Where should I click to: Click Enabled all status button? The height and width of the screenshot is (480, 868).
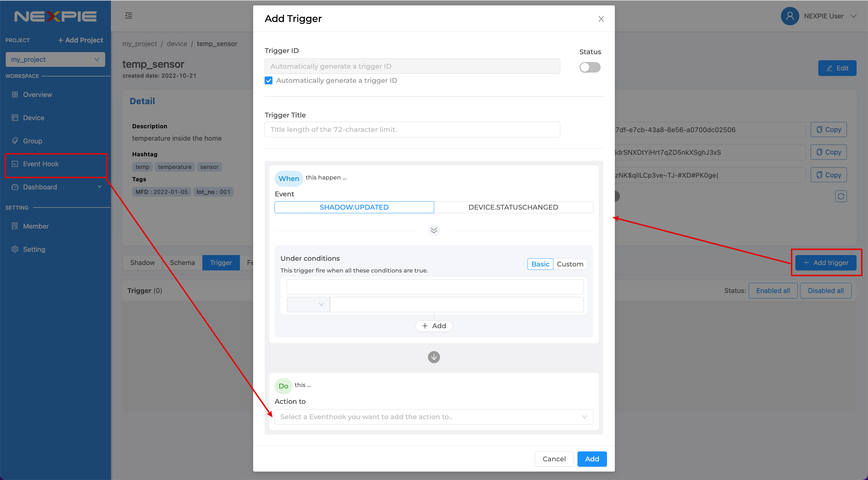tap(773, 291)
